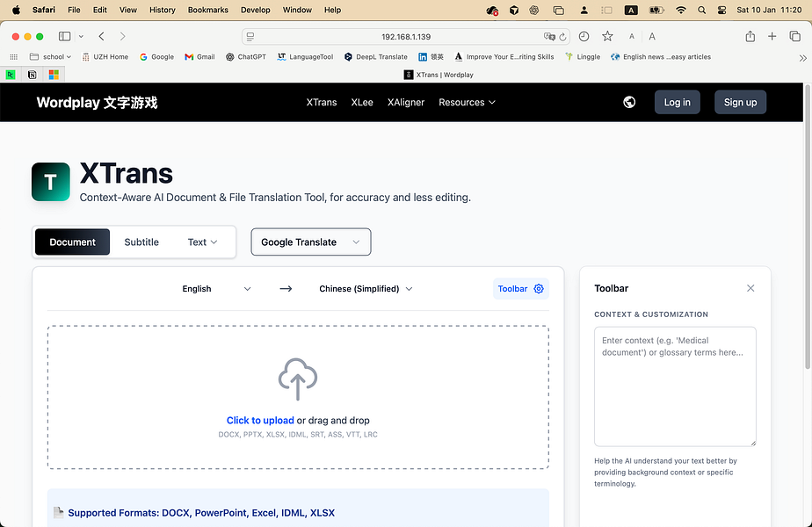Open the Google Translate engine dropdown
This screenshot has height=527, width=812.
[311, 242]
